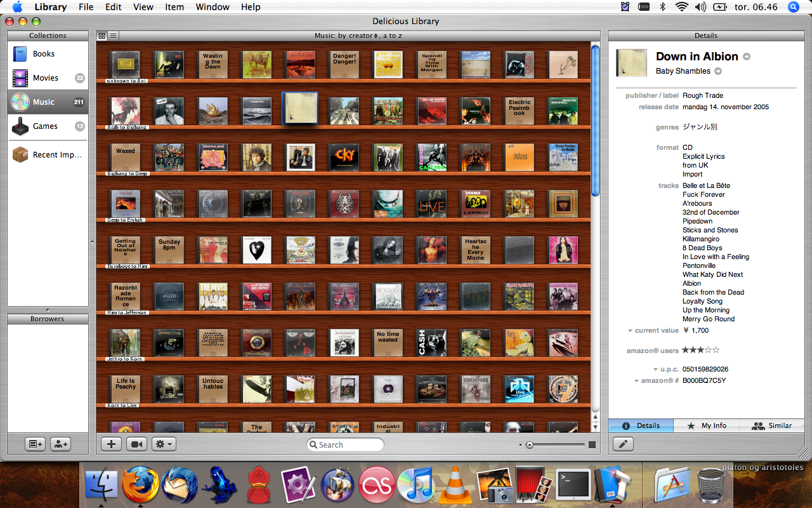Screen dimensions: 812x508
Task: Open iTunes from the Dock
Action: click(416, 485)
